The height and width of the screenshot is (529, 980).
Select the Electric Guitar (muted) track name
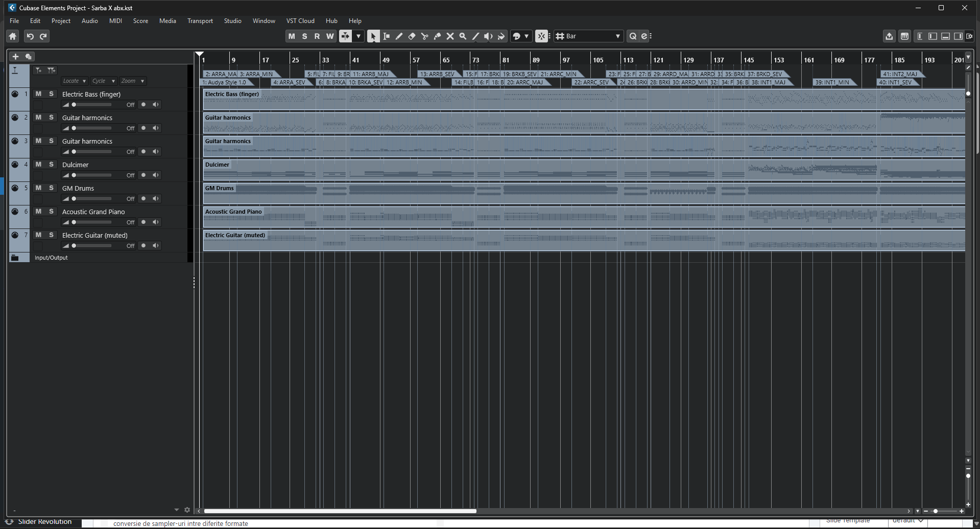coord(95,236)
